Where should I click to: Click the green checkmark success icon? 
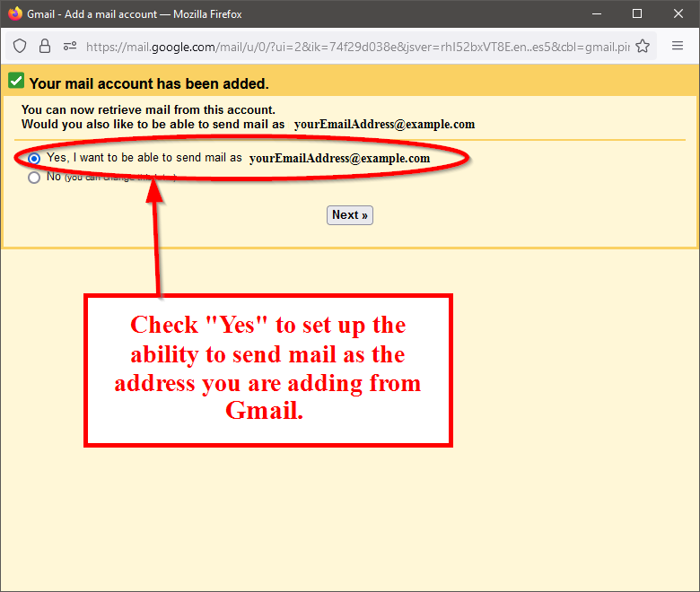(x=16, y=81)
